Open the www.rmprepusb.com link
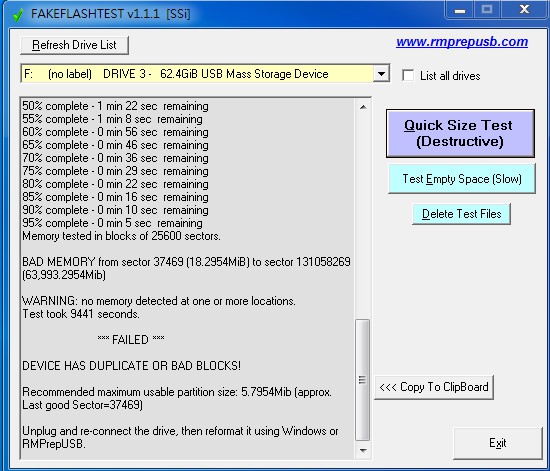 click(462, 42)
